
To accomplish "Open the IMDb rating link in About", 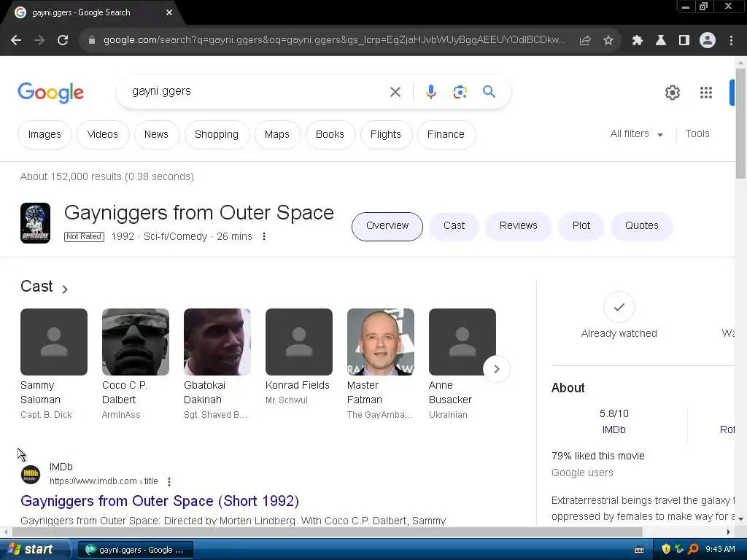I will pos(614,430).
